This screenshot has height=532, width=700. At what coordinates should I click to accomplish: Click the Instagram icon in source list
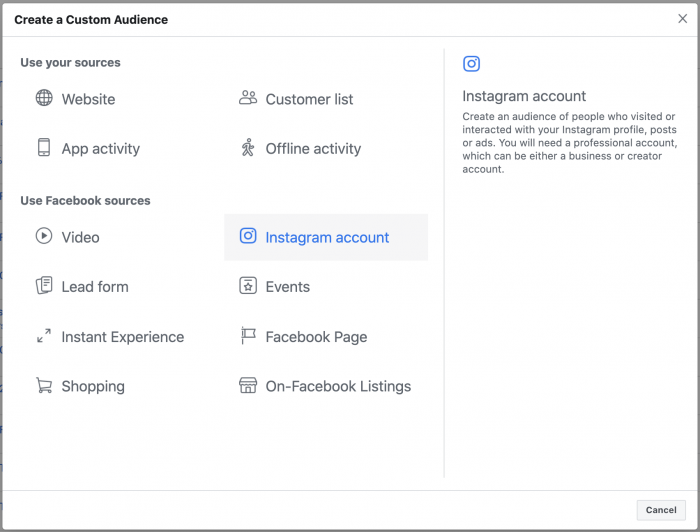coord(248,237)
